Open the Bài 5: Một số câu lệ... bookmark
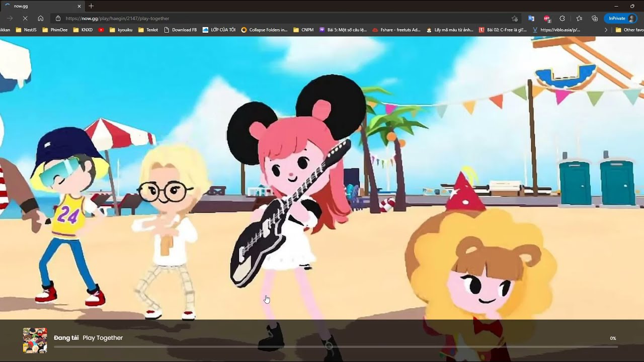644x362 pixels. click(343, 30)
